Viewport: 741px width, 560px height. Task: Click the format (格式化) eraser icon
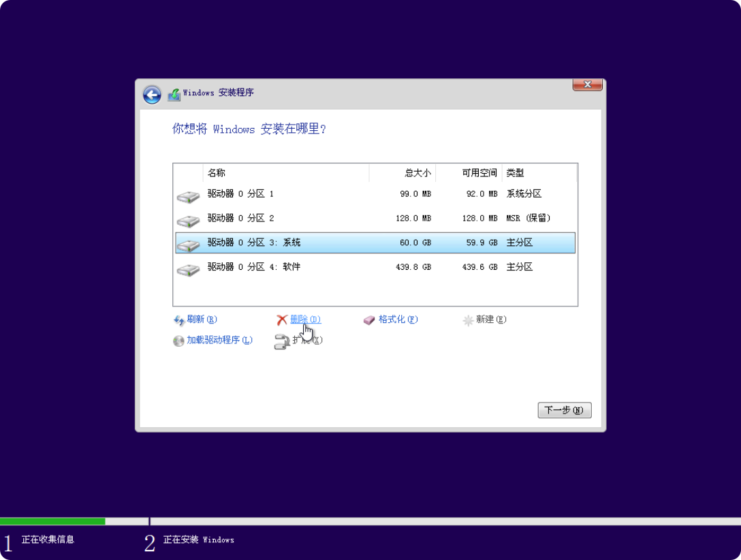[x=369, y=320]
